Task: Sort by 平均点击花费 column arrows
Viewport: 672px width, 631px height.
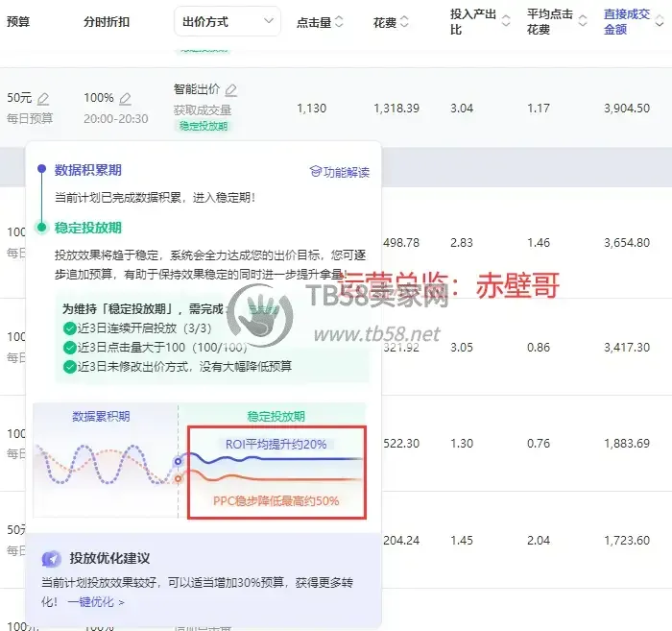Action: [583, 20]
